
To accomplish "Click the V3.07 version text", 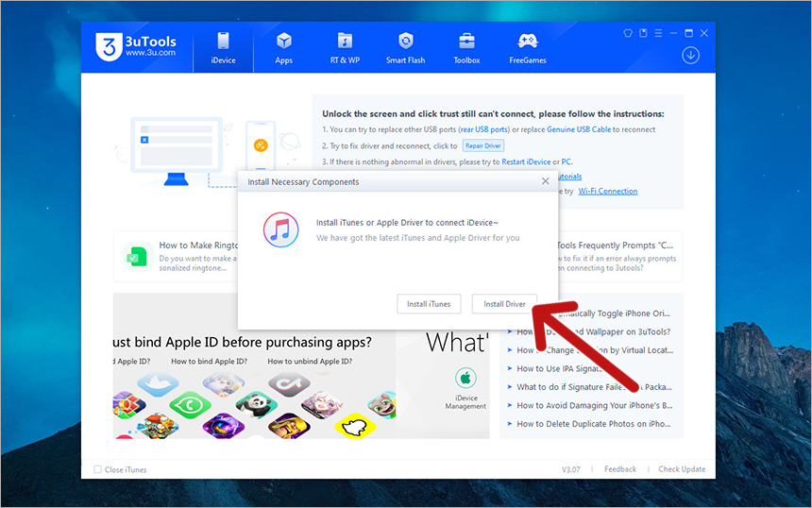I will (570, 469).
